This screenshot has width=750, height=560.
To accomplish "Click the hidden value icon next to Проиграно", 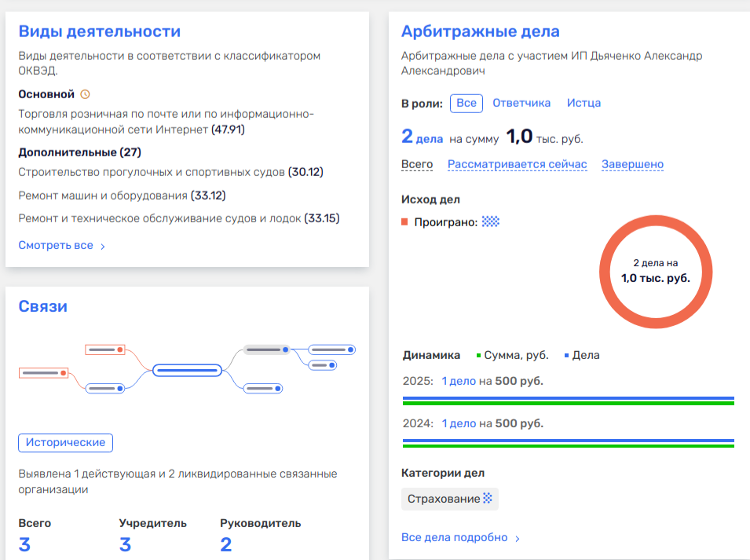I will click(x=490, y=222).
